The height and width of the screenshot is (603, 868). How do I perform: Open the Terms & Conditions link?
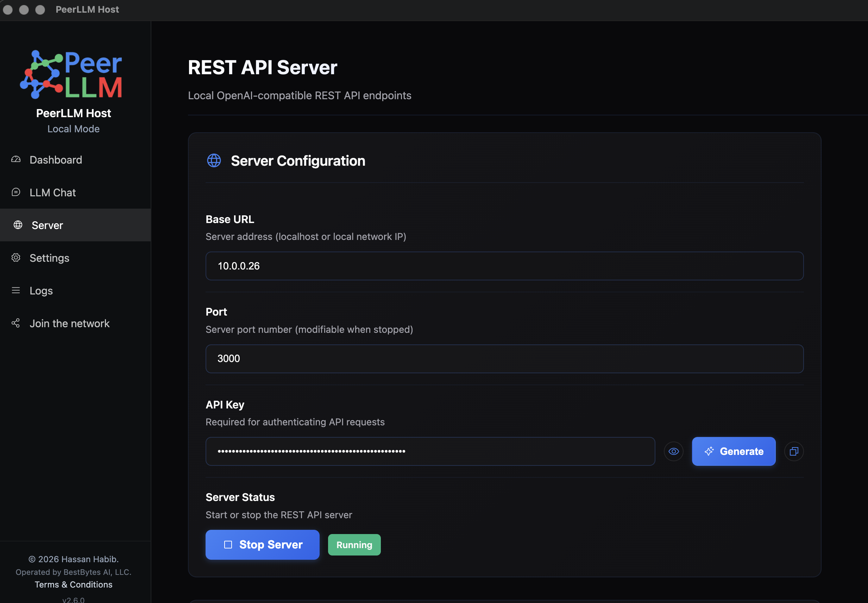[x=73, y=584]
